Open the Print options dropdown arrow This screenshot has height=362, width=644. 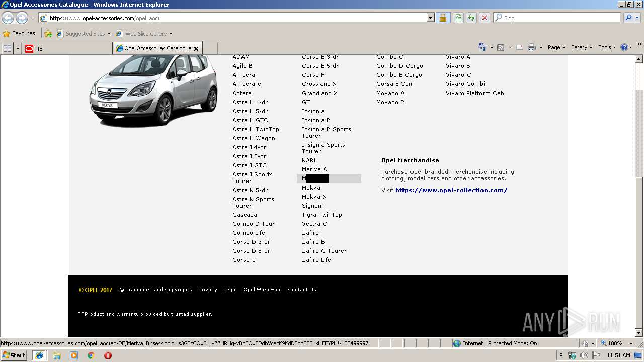click(541, 47)
